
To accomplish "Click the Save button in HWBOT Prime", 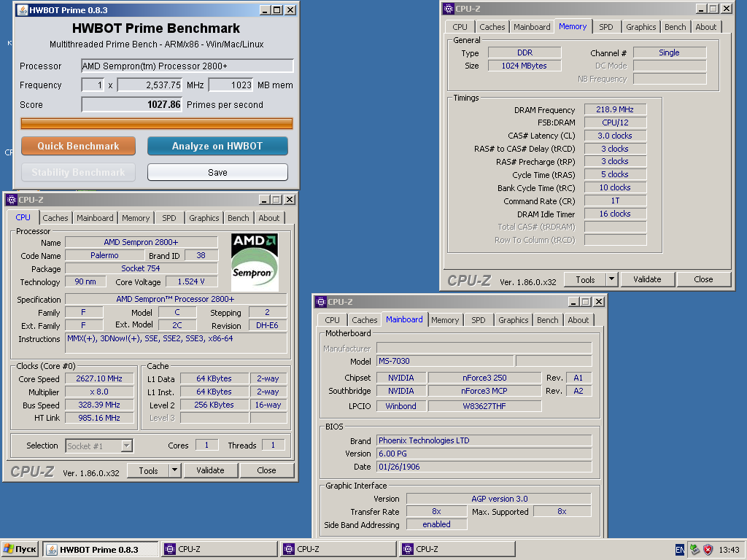I will coord(217,172).
